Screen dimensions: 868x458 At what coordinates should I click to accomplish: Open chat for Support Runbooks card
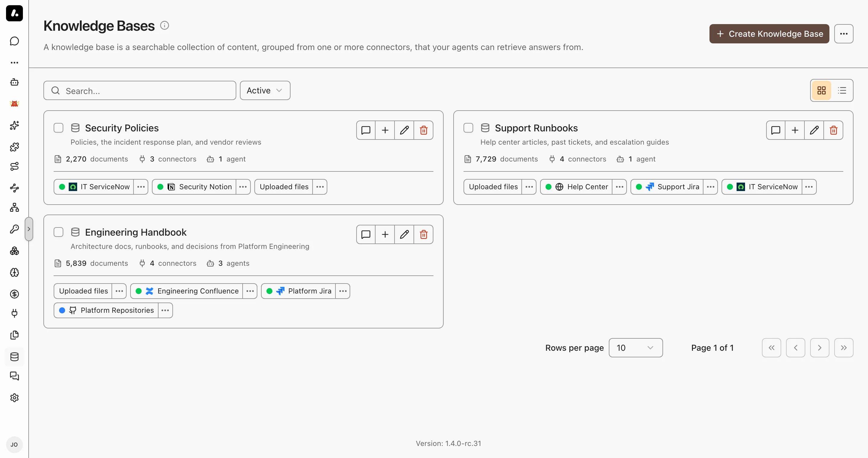pyautogui.click(x=776, y=130)
